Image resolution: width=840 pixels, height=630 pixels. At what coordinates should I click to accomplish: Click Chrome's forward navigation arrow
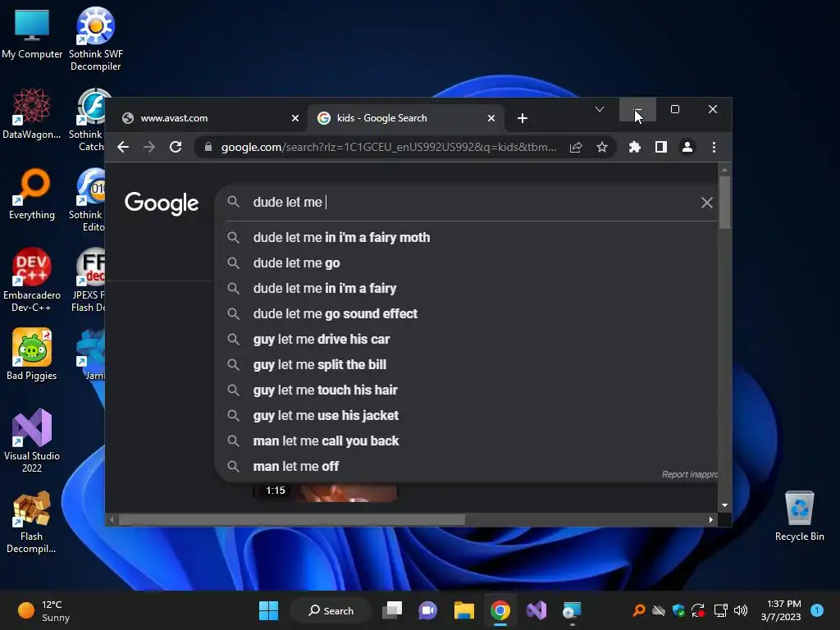tap(149, 147)
